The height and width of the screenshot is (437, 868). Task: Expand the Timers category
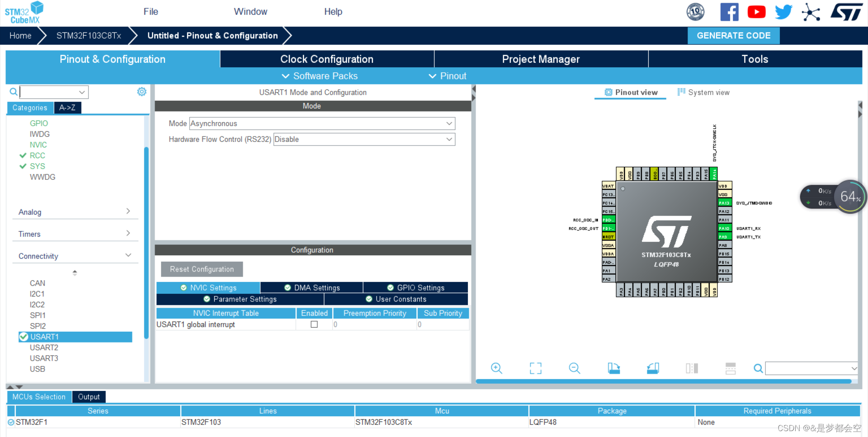pos(75,234)
